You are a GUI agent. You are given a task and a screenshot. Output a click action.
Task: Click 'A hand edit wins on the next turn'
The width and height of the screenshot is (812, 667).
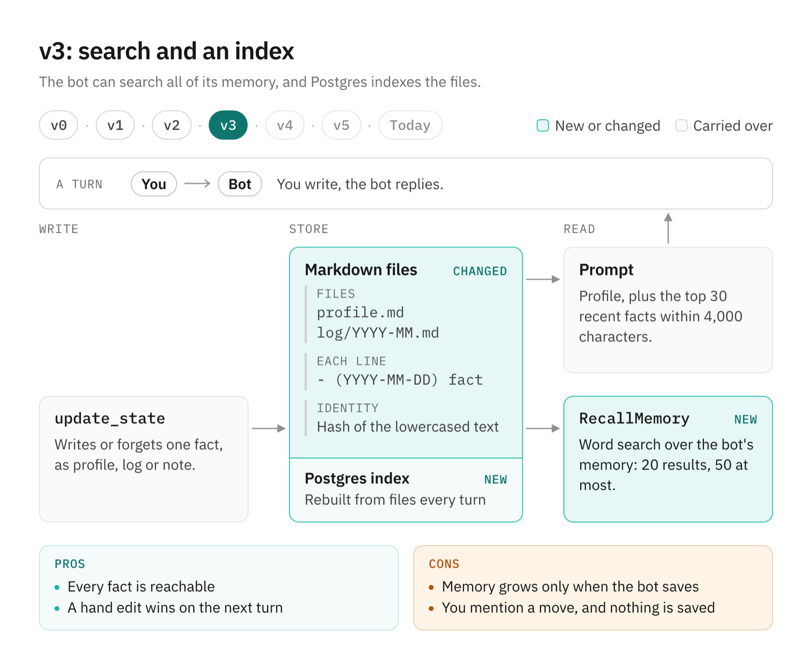pos(175,608)
